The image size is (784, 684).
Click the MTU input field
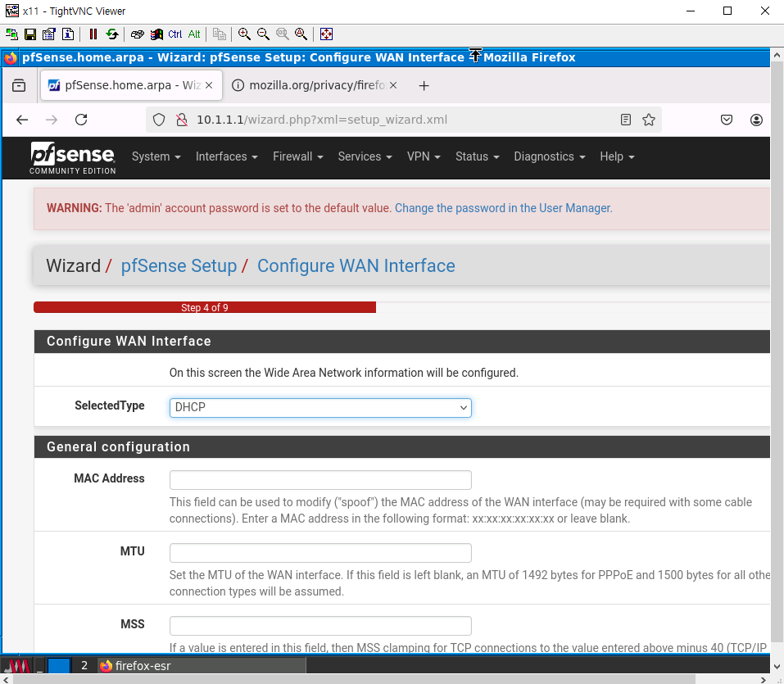[320, 553]
